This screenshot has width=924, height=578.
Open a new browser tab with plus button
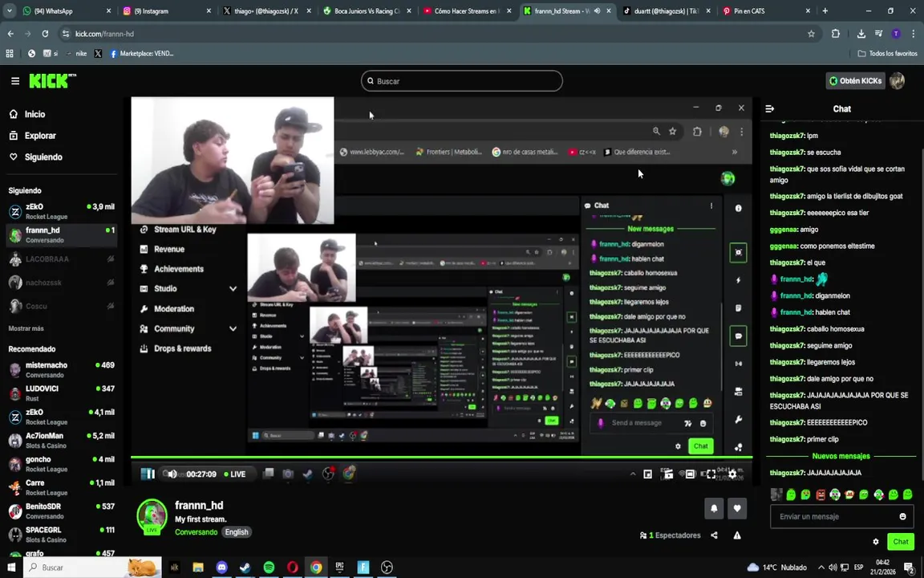[825, 10]
